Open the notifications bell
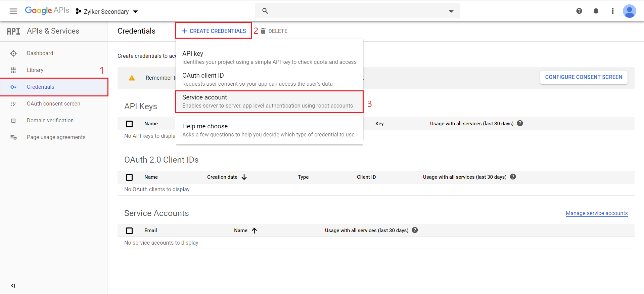This screenshot has height=294, width=644. pyautogui.click(x=596, y=11)
